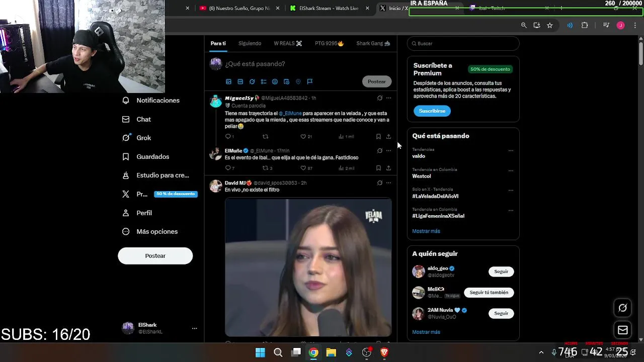Open W REALS list tab

[288, 43]
